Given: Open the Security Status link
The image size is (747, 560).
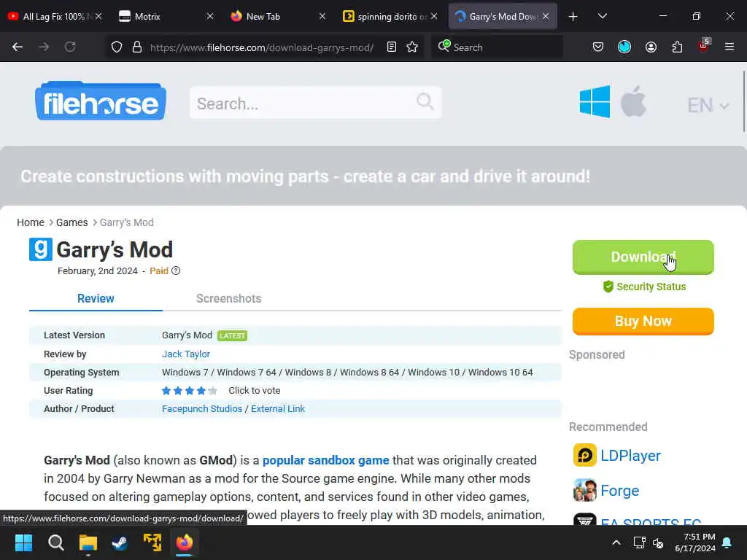Looking at the screenshot, I should pyautogui.click(x=644, y=287).
